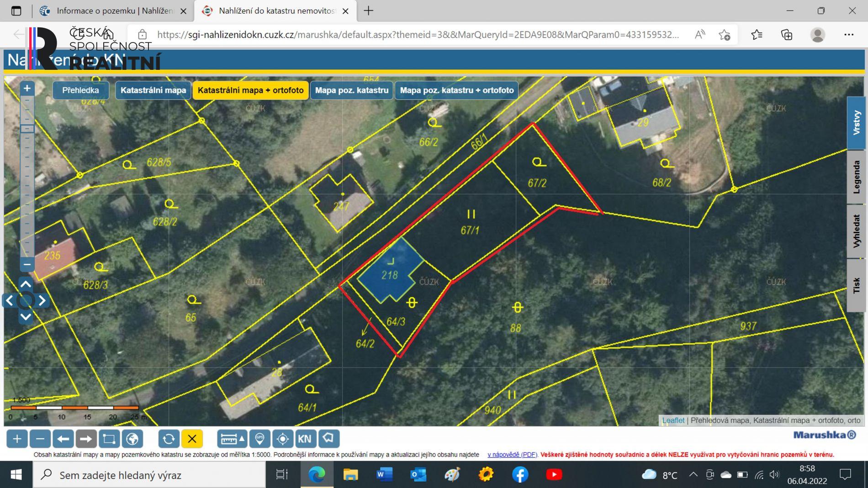The width and height of the screenshot is (868, 488).
Task: Open the measuring ruler tool
Action: 232,439
